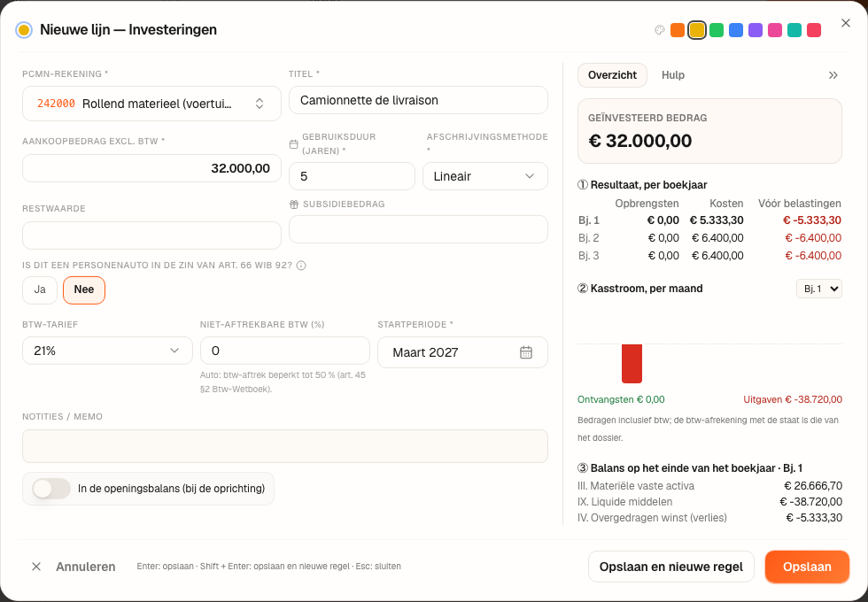
Task: Click the empty Restwaarde field
Action: click(x=151, y=235)
